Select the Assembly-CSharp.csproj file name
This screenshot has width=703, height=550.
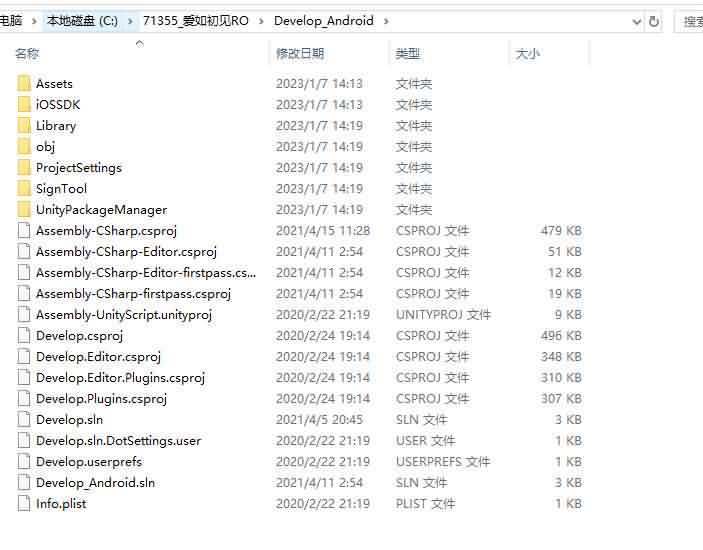tap(106, 231)
